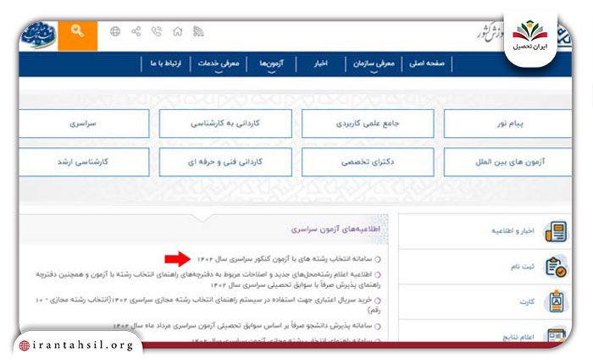Viewport: 593px width, 364px height.
Task: Open کارت sidebar link
Action: (x=527, y=301)
